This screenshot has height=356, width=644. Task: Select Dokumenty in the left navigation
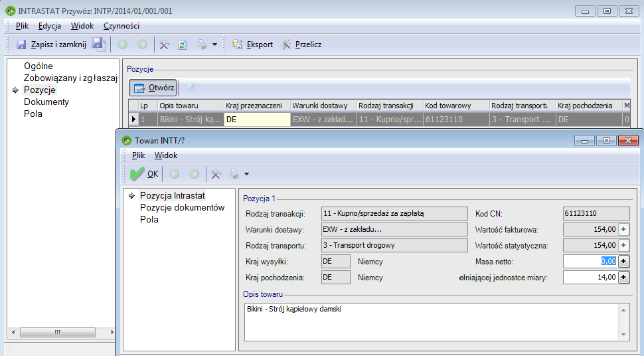coord(46,102)
